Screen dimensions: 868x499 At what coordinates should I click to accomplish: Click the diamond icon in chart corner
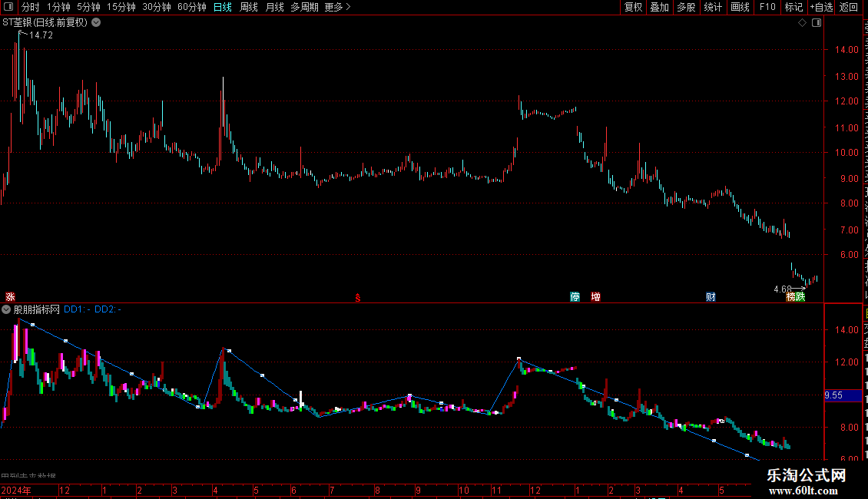point(802,23)
